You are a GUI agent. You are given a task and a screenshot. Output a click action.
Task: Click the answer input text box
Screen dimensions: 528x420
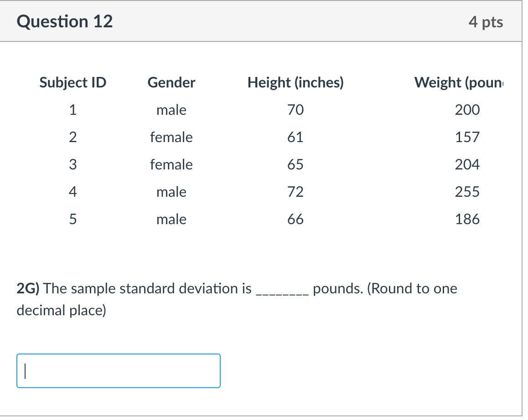[x=119, y=371]
